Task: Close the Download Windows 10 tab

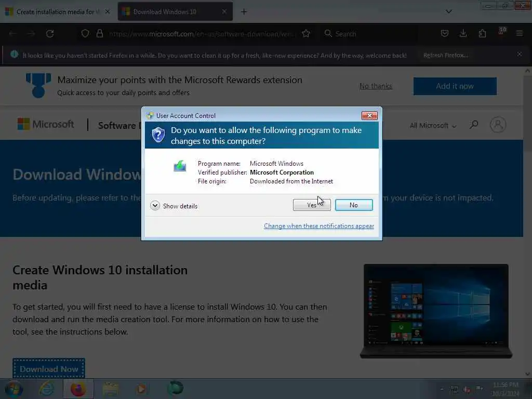Action: pos(224,11)
